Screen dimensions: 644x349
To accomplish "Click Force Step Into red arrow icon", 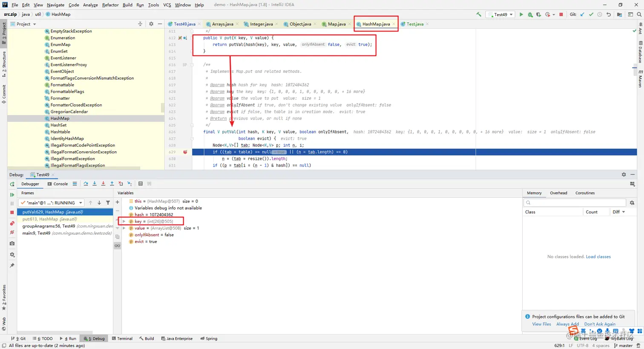I will [103, 184].
